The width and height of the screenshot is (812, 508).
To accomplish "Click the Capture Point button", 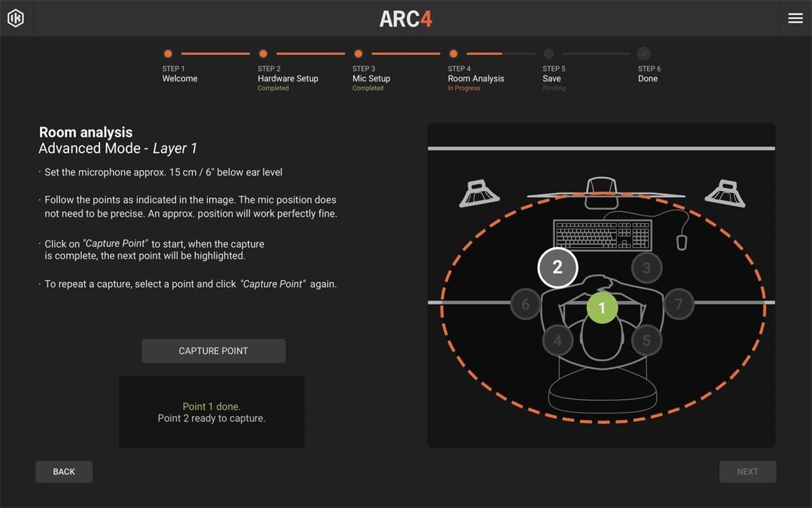I will pos(214,351).
